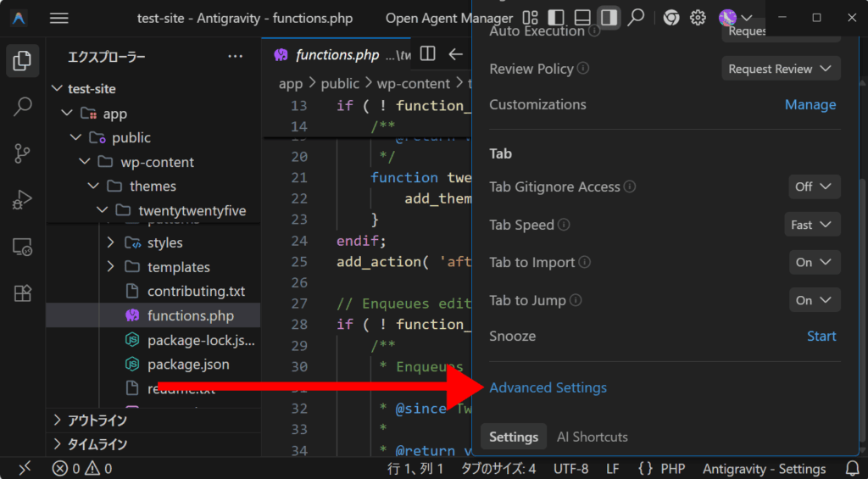Open the Source Control view icon

23,153
